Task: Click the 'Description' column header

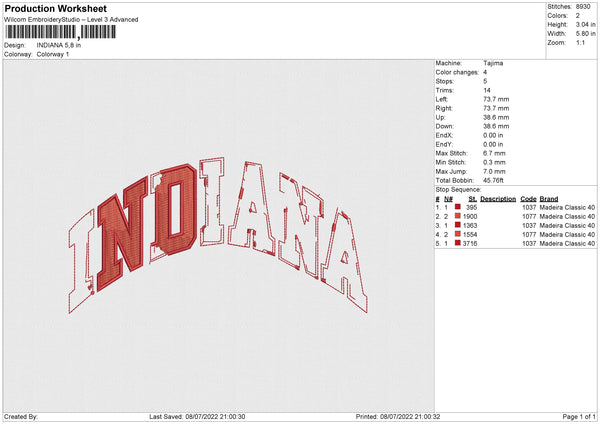Action: point(498,199)
